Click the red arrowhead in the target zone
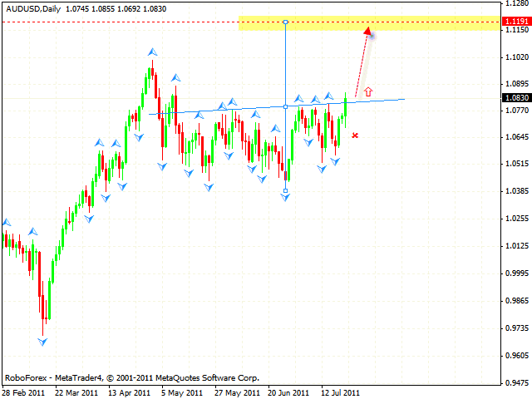The image size is (532, 399). point(367,32)
